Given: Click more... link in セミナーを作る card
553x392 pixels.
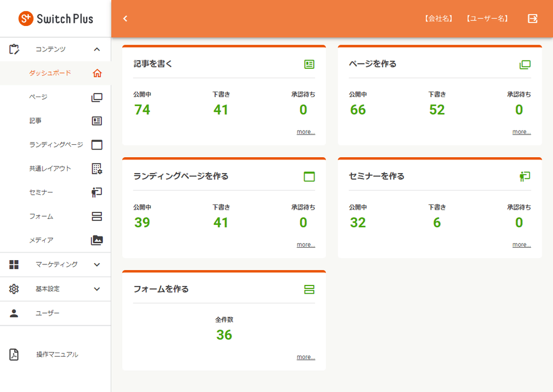Looking at the screenshot, I should [x=521, y=244].
